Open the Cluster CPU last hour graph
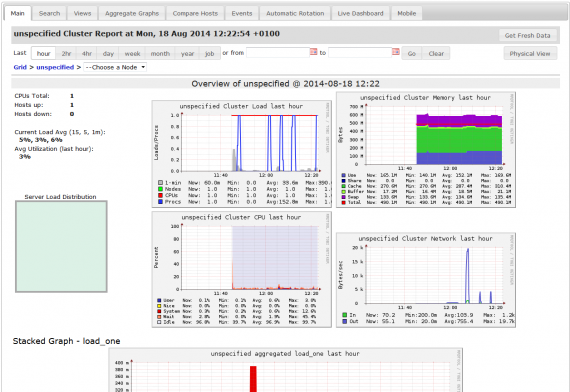 (x=242, y=269)
